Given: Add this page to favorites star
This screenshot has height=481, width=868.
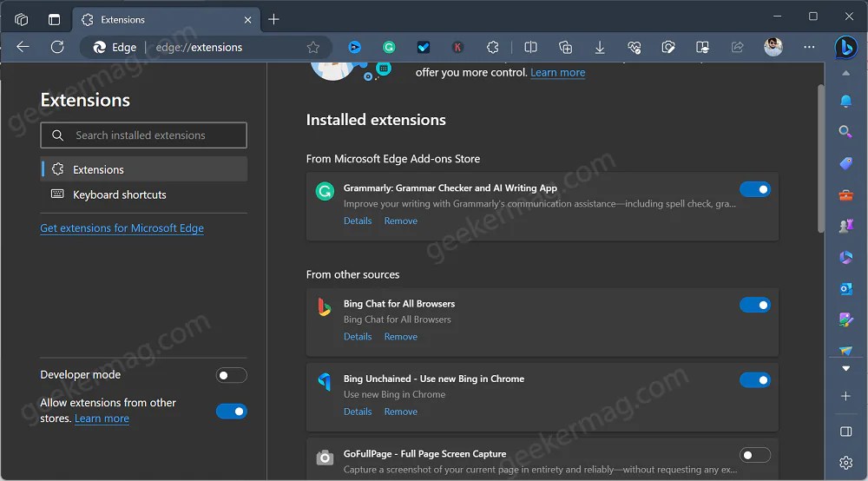Looking at the screenshot, I should 313,48.
